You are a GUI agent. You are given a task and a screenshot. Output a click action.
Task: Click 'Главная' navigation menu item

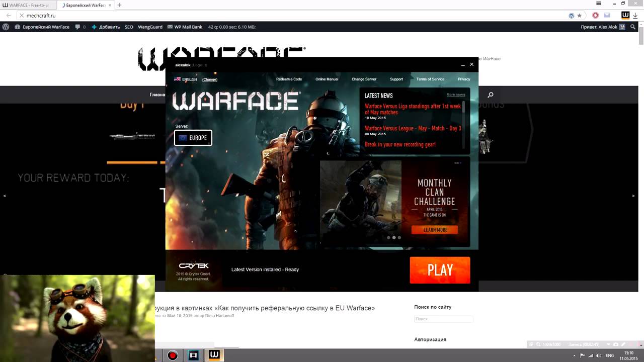[x=157, y=95]
